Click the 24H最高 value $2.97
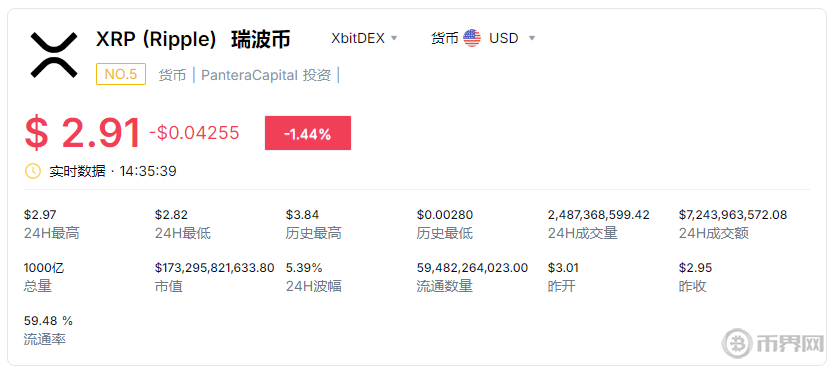The image size is (835, 371). pos(40,215)
